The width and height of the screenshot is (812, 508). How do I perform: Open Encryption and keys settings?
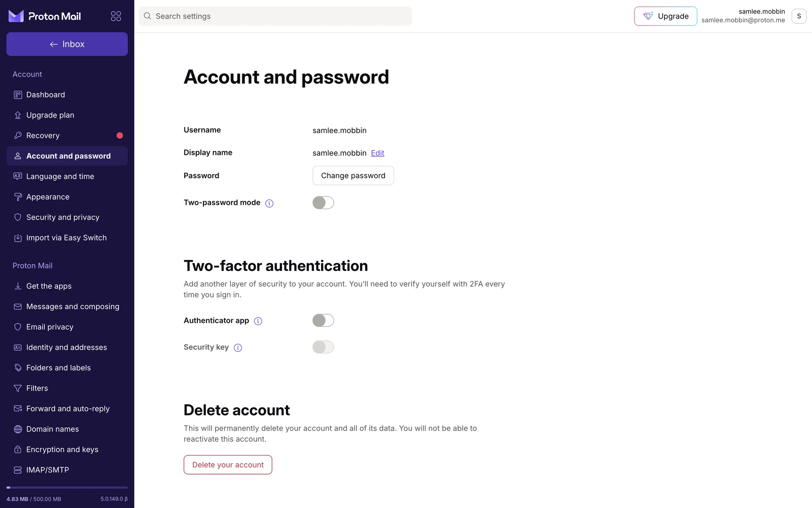coord(62,450)
